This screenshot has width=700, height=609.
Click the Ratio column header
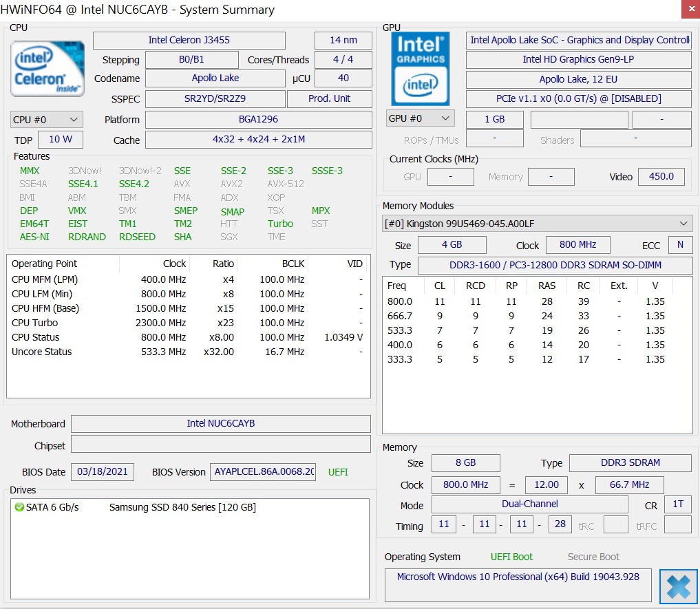[214, 264]
